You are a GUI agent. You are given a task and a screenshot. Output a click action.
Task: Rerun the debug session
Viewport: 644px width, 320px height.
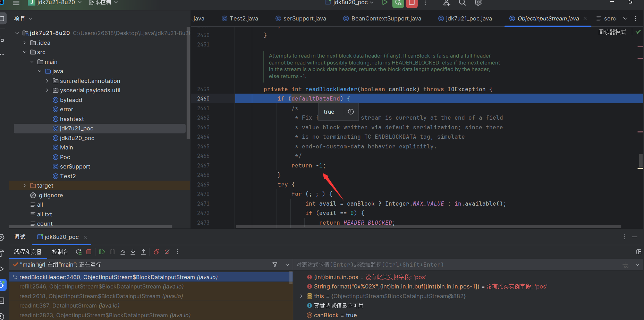tap(79, 252)
